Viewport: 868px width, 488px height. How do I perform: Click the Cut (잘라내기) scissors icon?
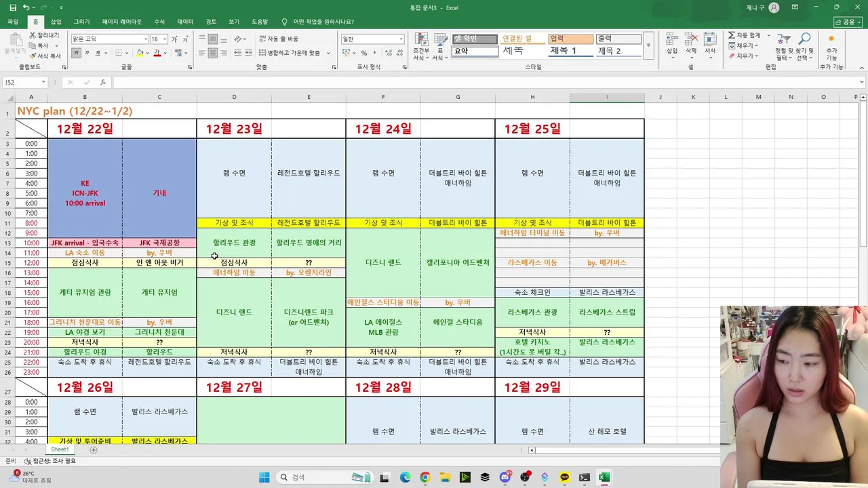pos(33,35)
